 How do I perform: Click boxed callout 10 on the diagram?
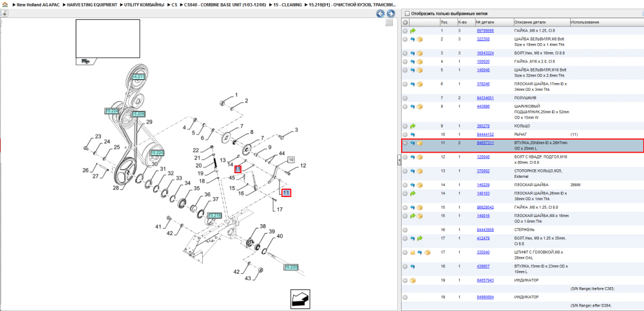[291, 160]
